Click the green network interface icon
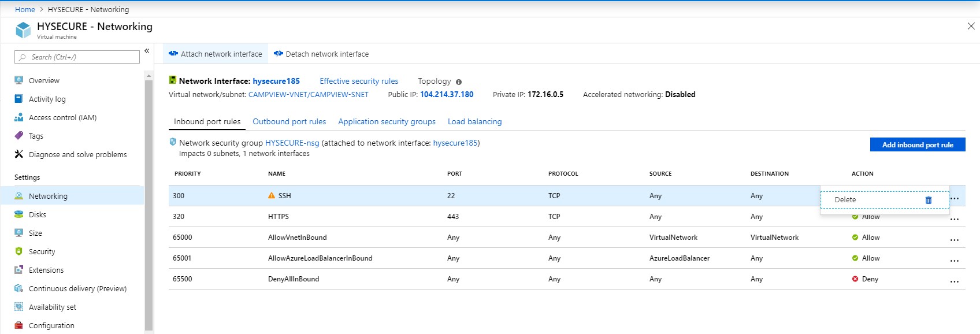This screenshot has height=334, width=980. [x=172, y=80]
